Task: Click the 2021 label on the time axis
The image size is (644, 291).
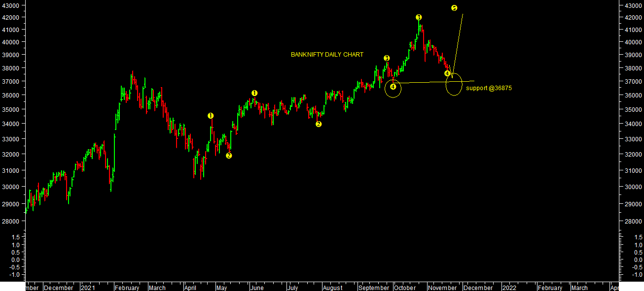Action: pos(88,288)
